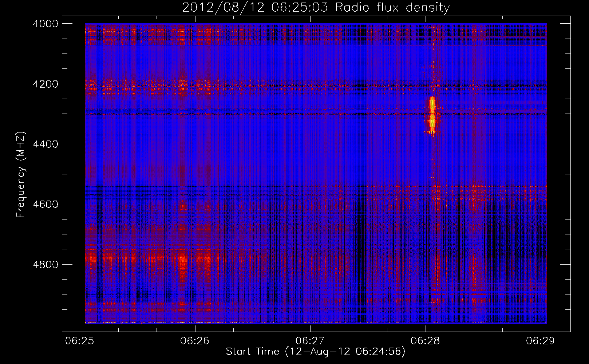Select the 4800 frequency axis label
Image resolution: width=589 pixels, height=364 pixels.
46,265
